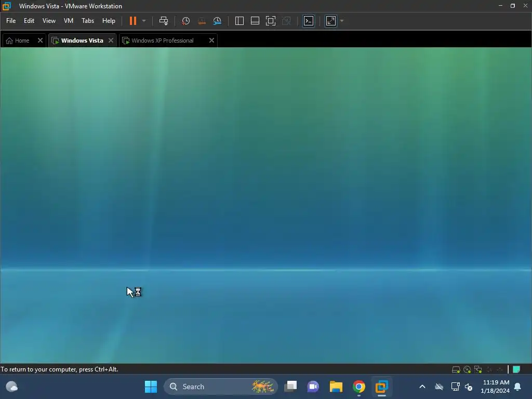Click the stretch guest display icon
The height and width of the screenshot is (399, 532).
click(x=331, y=21)
